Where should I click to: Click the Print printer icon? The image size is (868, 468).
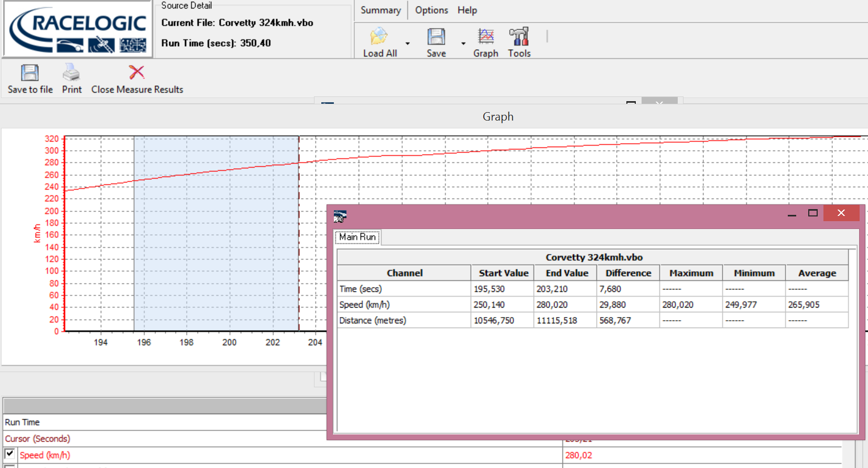(x=71, y=73)
